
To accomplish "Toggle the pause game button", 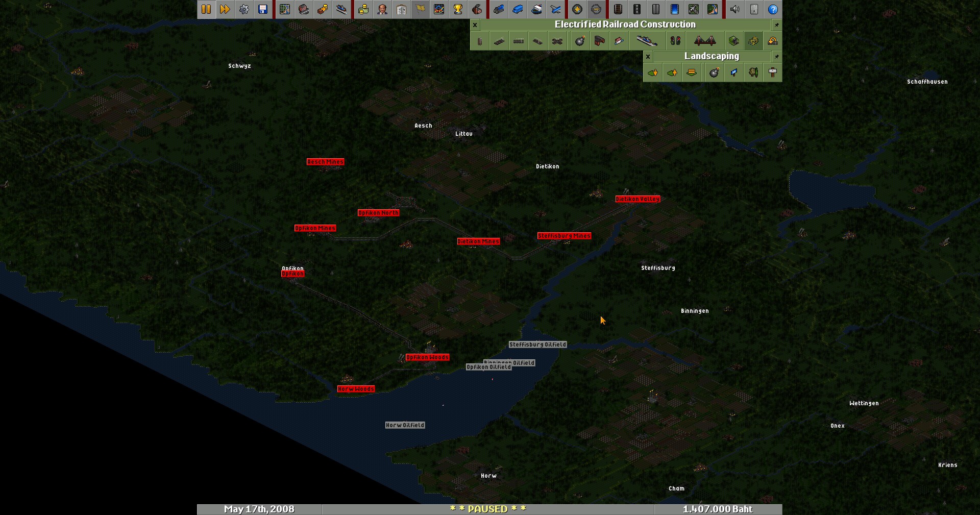I will coord(206,9).
